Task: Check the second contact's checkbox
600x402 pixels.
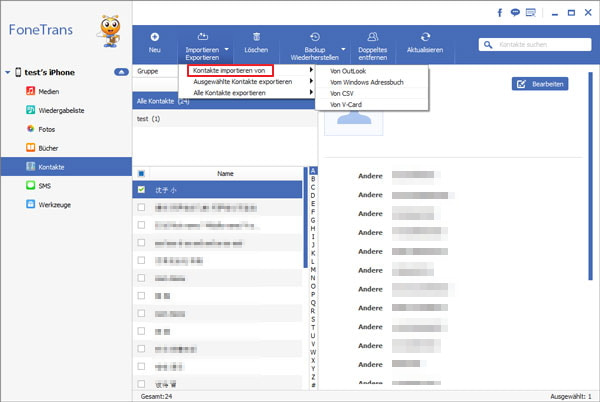Action: point(141,208)
